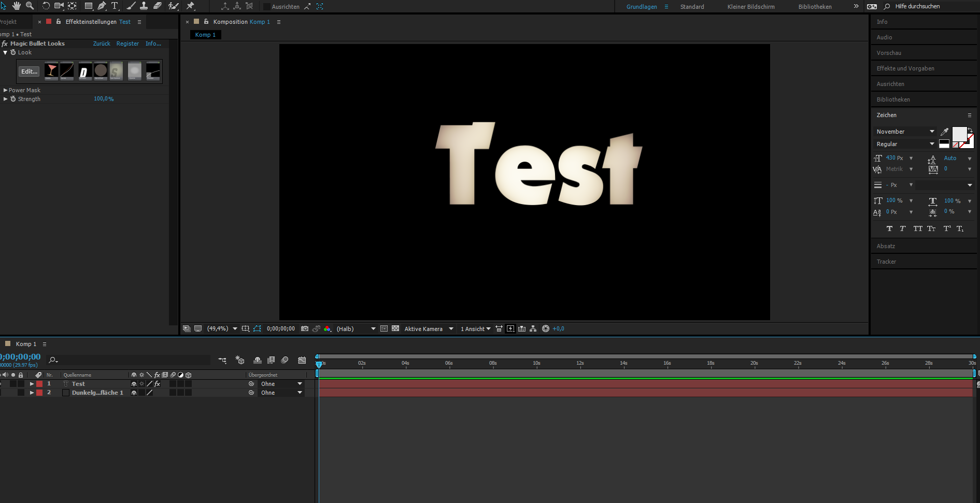Enable the Ausrichten snapping checkbox
980x503 pixels.
tap(266, 7)
